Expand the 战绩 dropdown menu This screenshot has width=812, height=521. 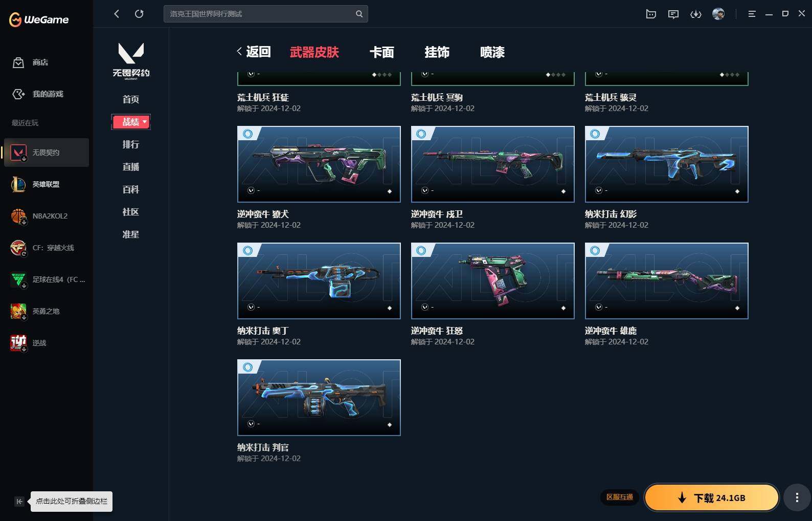(x=131, y=122)
